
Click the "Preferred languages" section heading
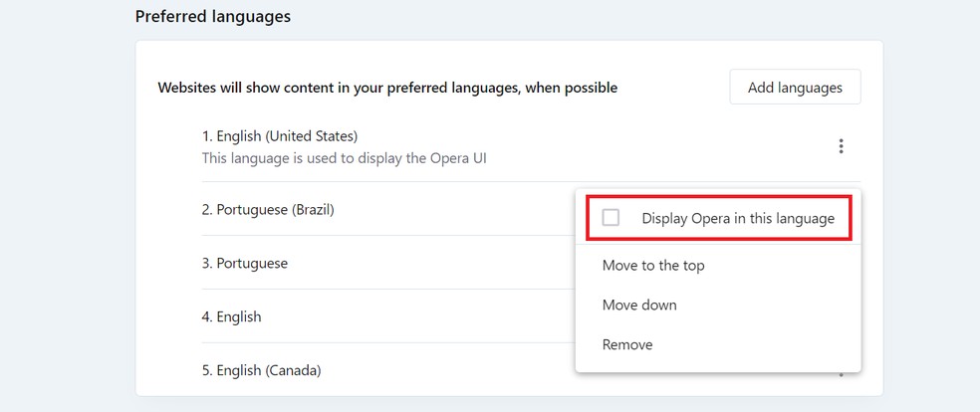pos(212,17)
